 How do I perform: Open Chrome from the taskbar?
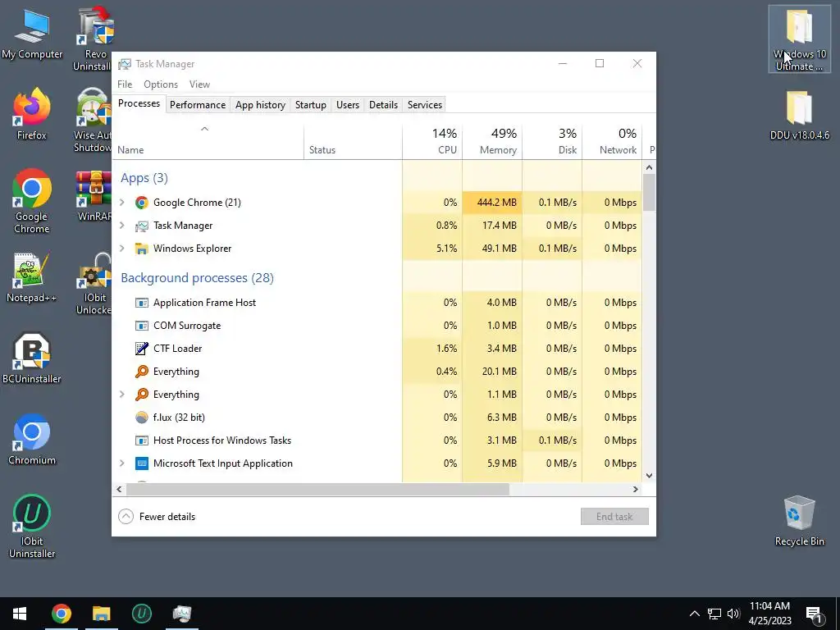[x=61, y=614]
